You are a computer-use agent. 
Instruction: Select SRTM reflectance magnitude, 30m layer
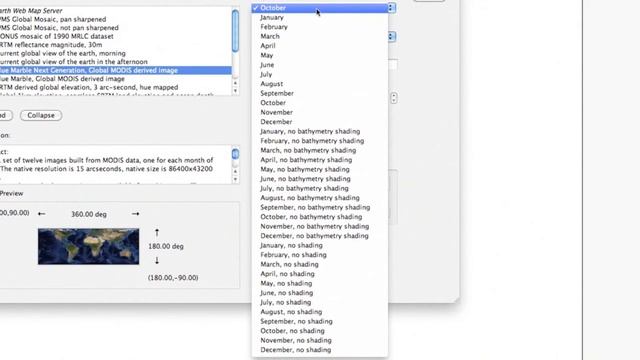click(x=116, y=44)
